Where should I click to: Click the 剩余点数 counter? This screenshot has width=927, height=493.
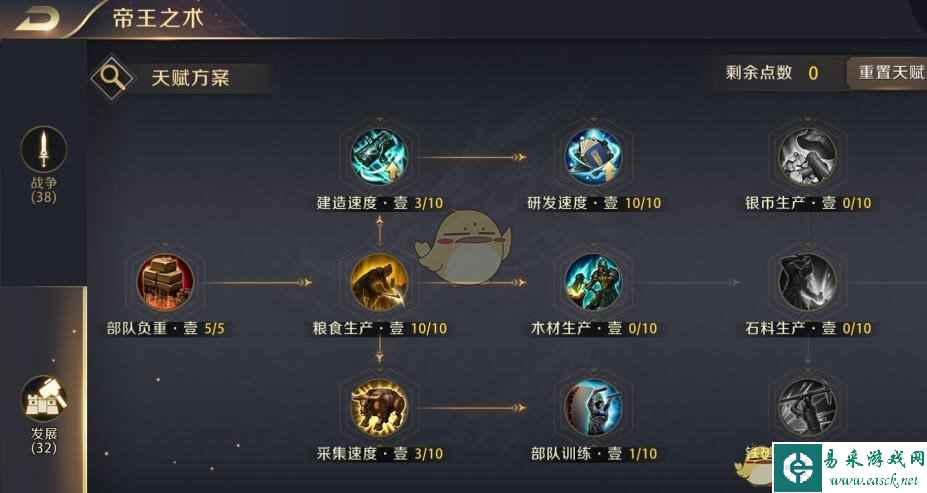[x=772, y=73]
